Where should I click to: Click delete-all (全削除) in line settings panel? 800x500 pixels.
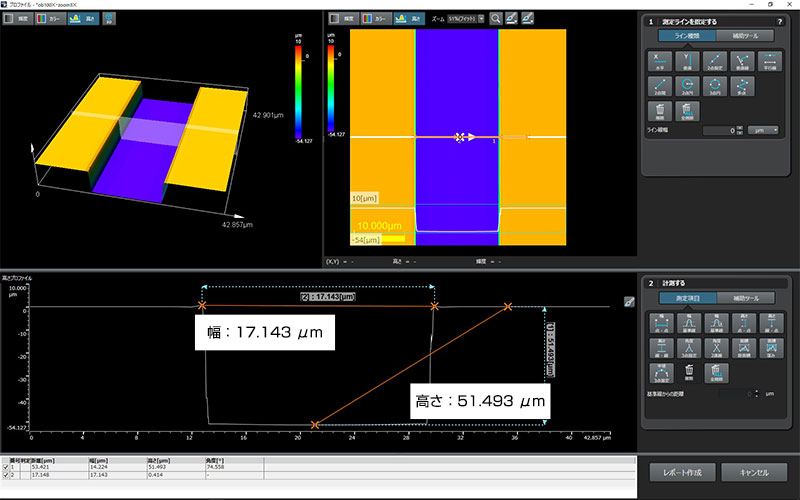[686, 111]
